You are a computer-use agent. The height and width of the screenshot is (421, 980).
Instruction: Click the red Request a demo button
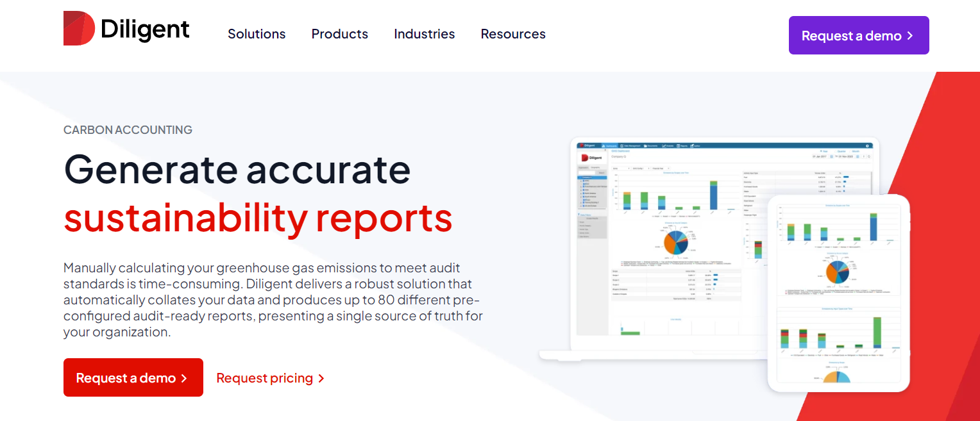133,377
